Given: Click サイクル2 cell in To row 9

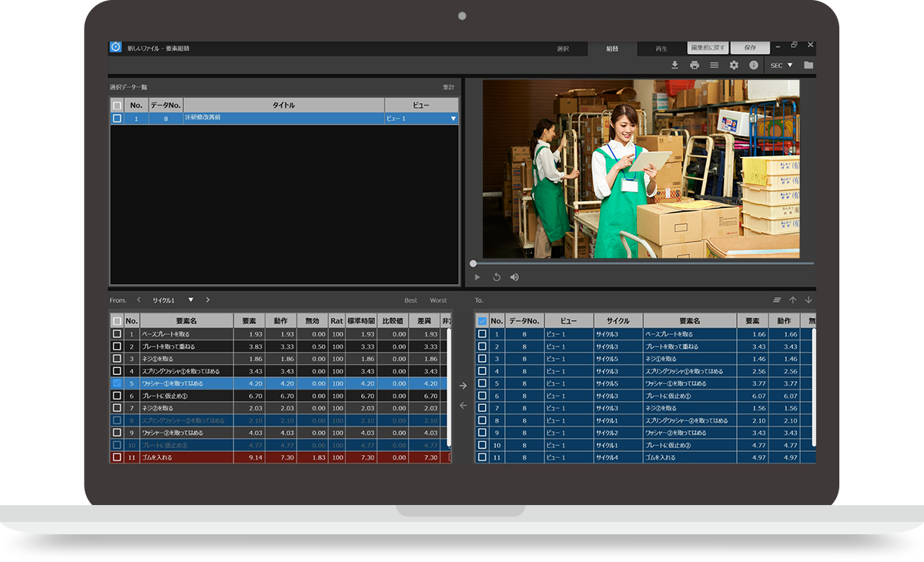Looking at the screenshot, I should point(618,433).
